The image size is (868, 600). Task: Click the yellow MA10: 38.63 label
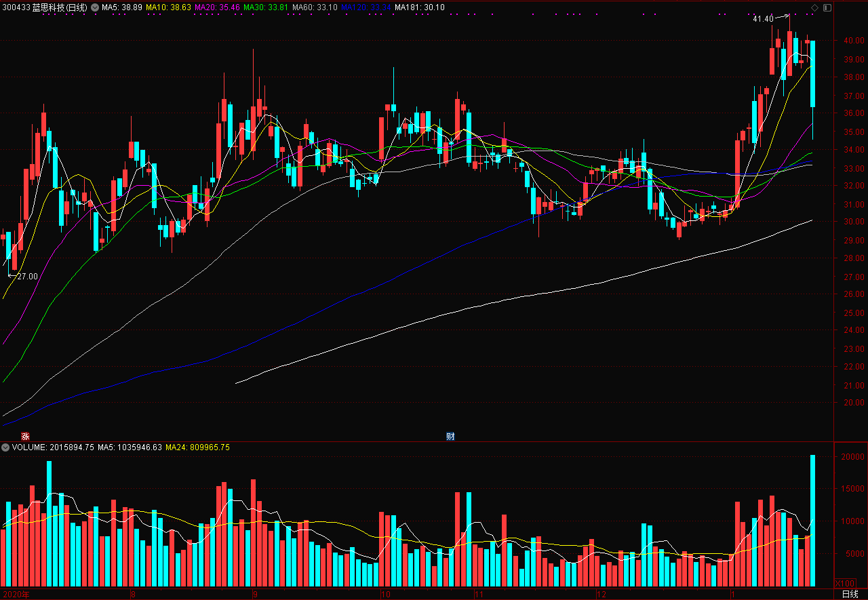pyautogui.click(x=168, y=7)
